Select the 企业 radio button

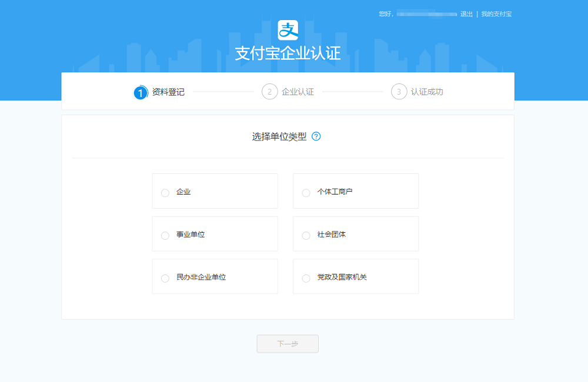[x=165, y=193]
